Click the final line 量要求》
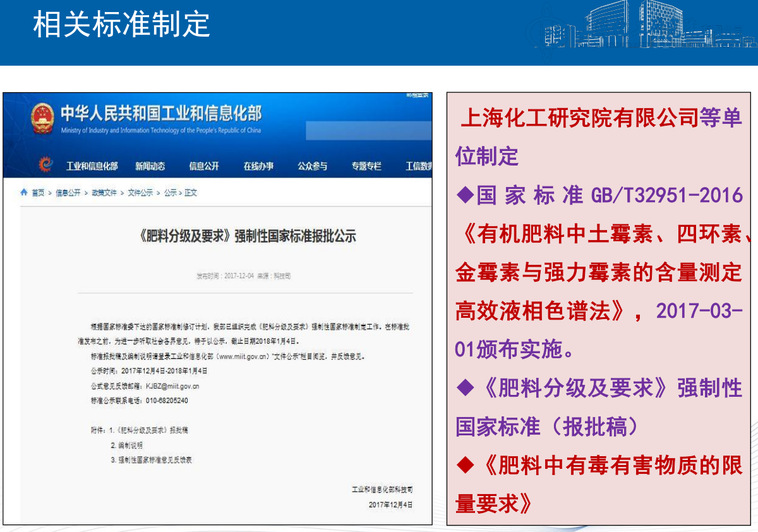The height and width of the screenshot is (532, 758). (496, 504)
